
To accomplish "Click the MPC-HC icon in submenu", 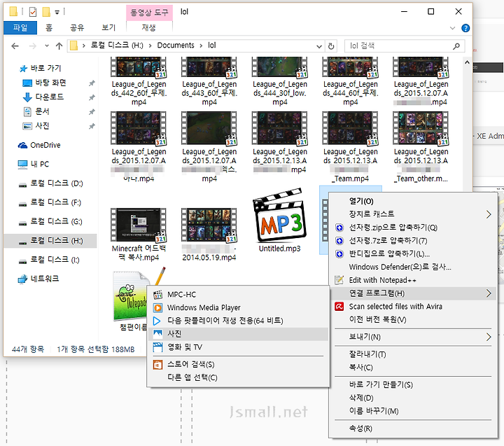I will (x=157, y=295).
